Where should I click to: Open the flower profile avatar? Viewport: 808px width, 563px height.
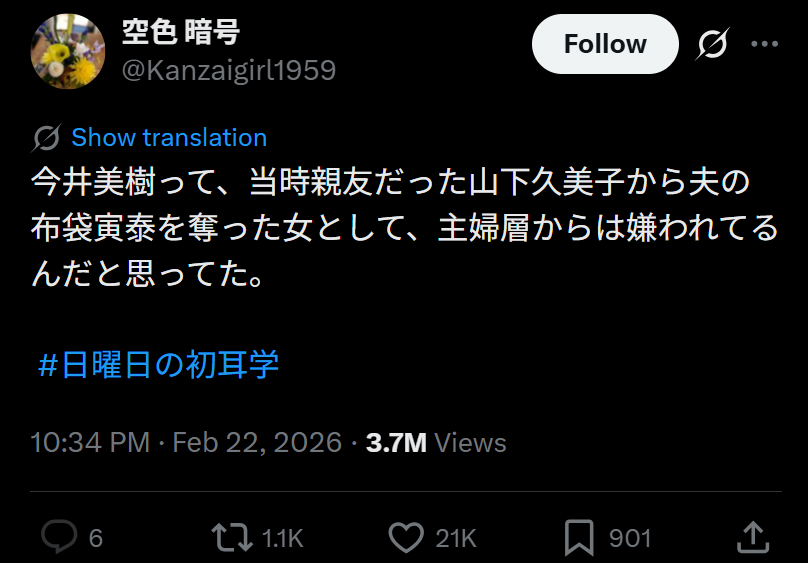[69, 51]
